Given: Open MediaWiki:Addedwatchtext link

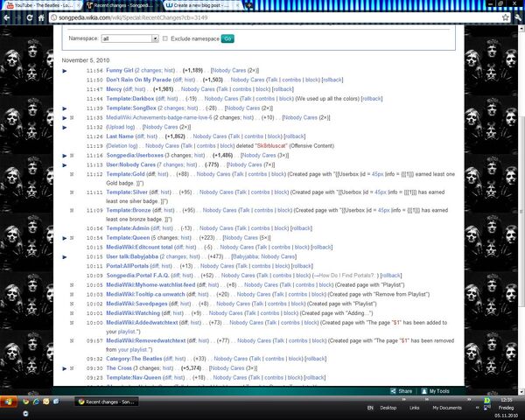Looking at the screenshot, I should pos(142,323).
